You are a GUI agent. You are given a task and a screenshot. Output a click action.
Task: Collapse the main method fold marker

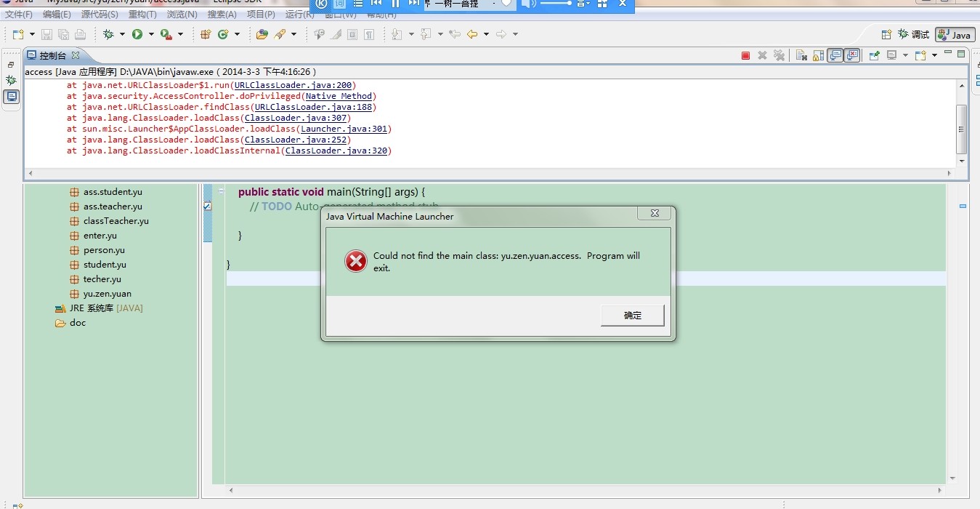pyautogui.click(x=221, y=191)
